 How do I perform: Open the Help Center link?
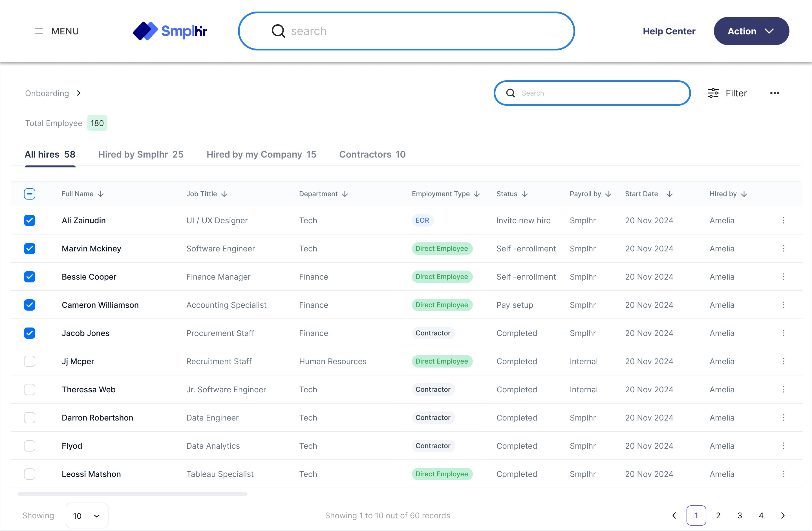coord(669,31)
